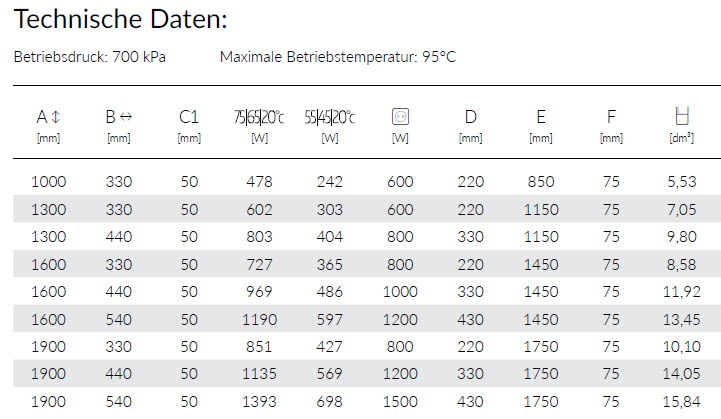The height and width of the screenshot is (419, 721).
Task: Click the horizontal width arrow icon beside B
Action: point(126,117)
